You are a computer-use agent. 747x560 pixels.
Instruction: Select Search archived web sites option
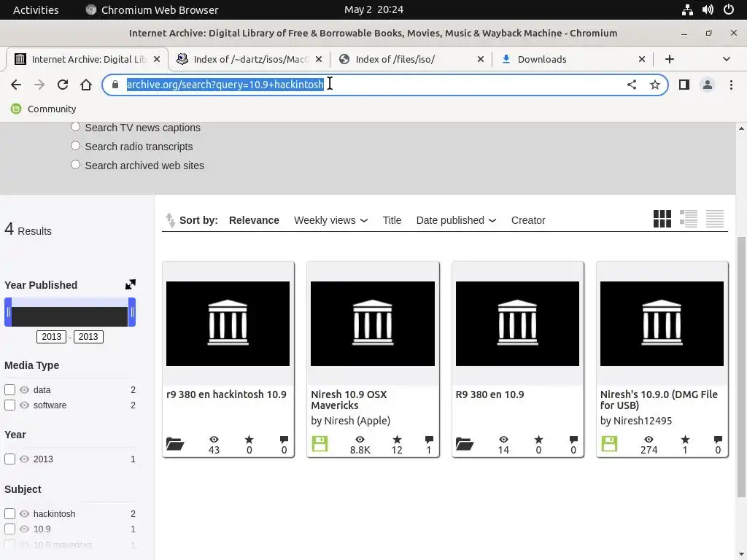tap(75, 165)
